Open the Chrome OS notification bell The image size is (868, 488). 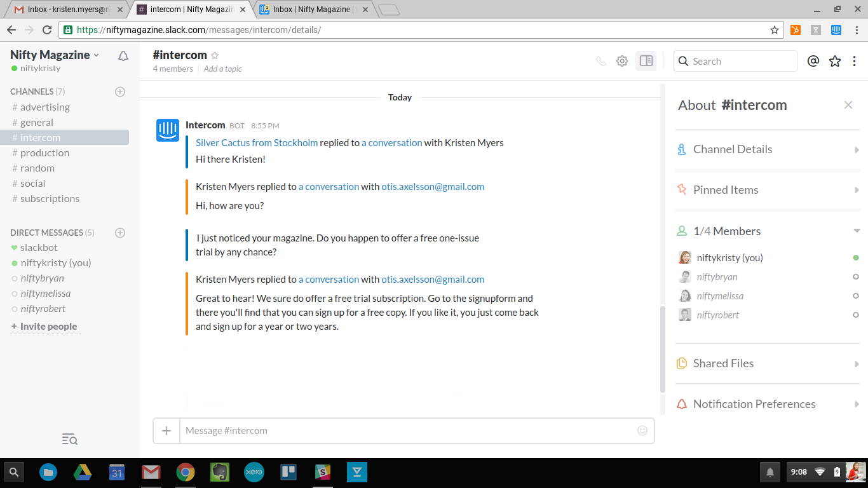coord(770,472)
